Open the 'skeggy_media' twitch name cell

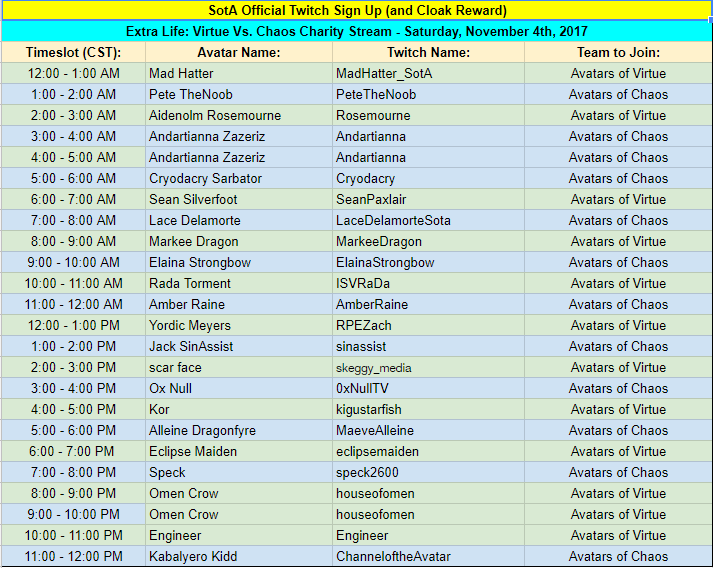coord(428,367)
